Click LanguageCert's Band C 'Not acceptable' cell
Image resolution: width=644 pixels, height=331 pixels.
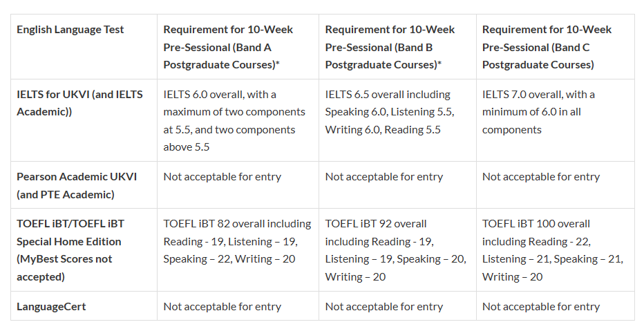(x=541, y=307)
